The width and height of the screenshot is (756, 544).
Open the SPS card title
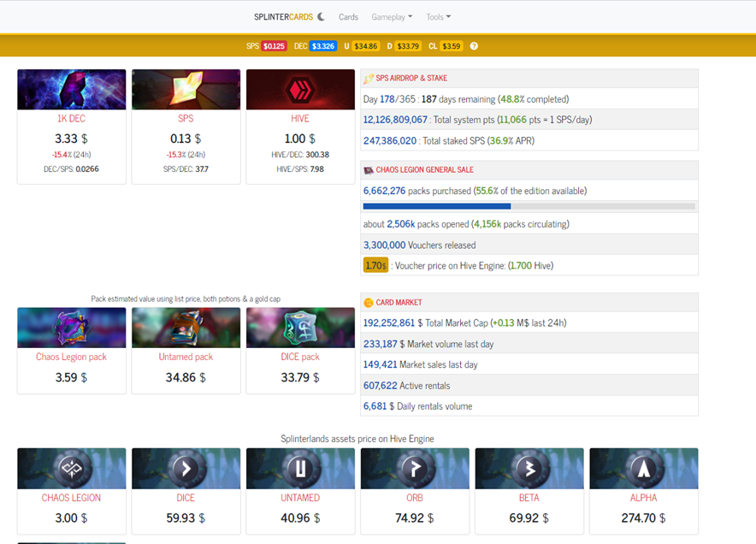pos(186,119)
